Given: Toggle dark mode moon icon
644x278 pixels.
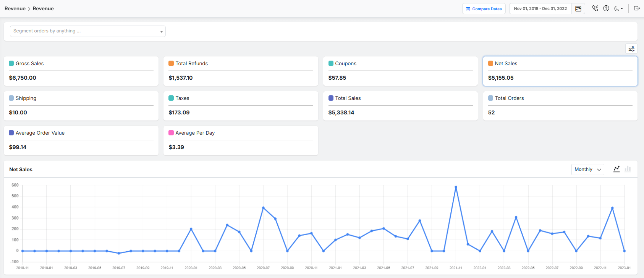Looking at the screenshot, I should tap(618, 8).
